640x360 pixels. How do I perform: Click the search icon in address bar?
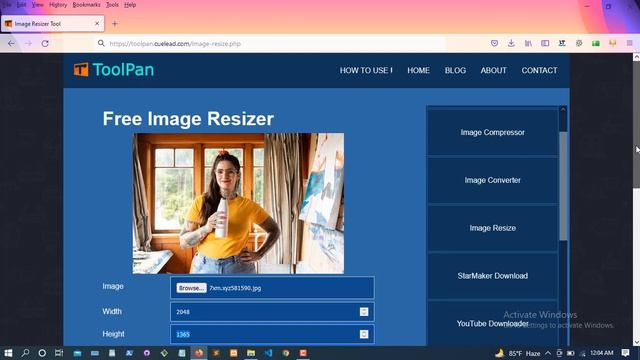(x=101, y=43)
